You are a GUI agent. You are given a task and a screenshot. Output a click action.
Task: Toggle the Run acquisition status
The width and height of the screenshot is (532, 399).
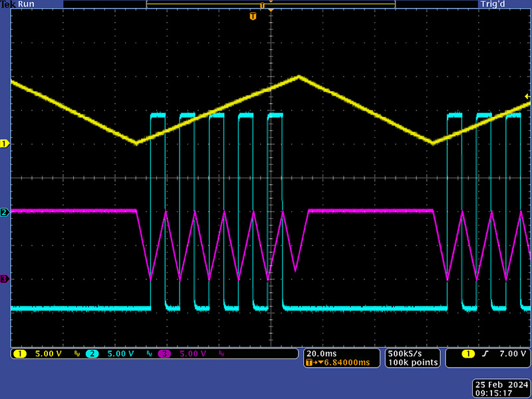pos(27,4)
